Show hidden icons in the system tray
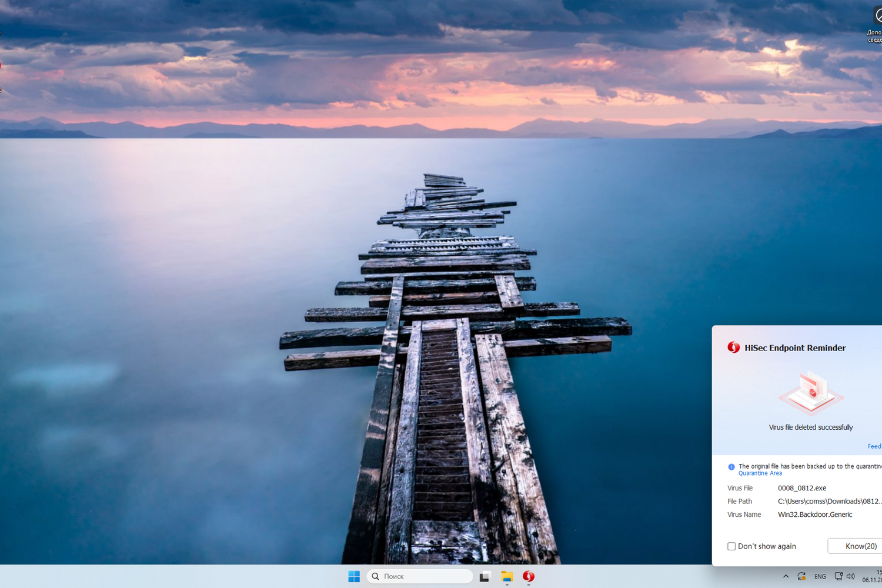 [x=786, y=576]
